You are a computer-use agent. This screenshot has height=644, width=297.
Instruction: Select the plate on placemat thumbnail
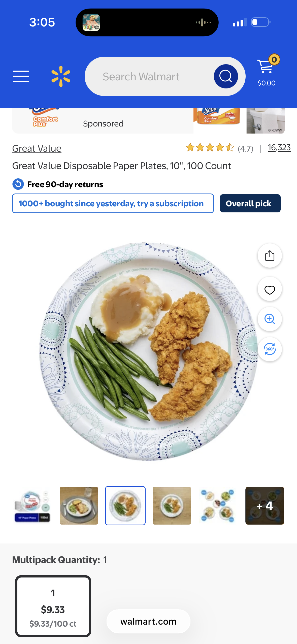[79, 506]
